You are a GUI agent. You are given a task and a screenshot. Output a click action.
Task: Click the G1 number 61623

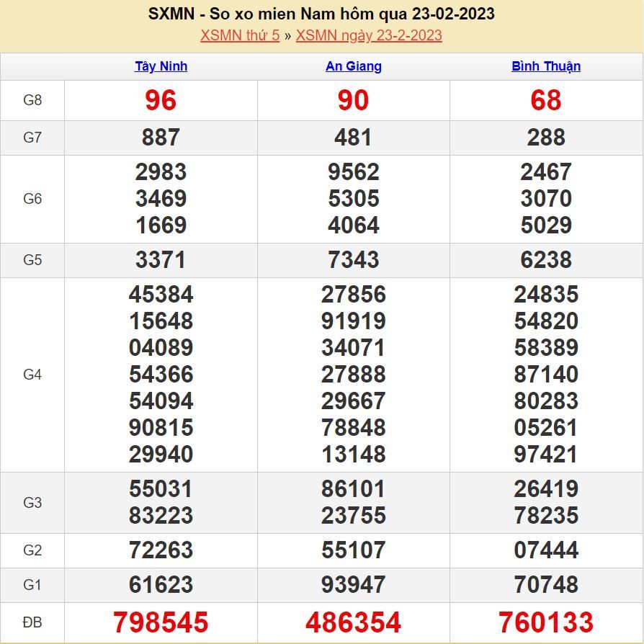click(161, 585)
